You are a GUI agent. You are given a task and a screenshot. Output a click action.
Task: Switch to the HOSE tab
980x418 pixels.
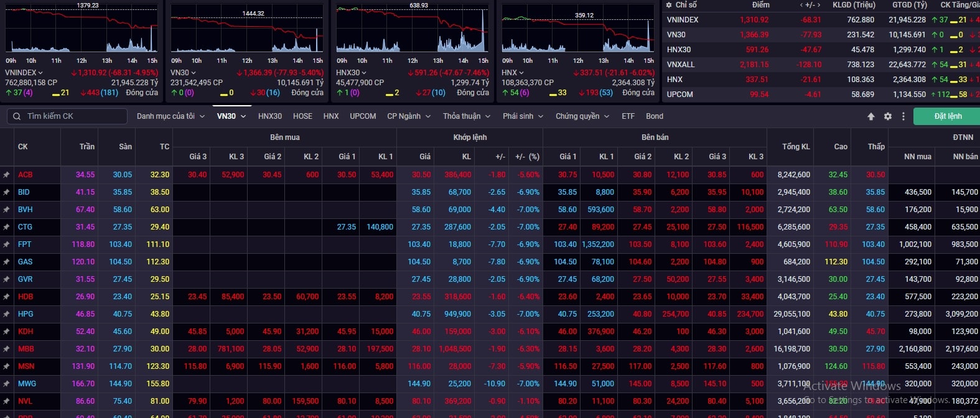click(302, 116)
